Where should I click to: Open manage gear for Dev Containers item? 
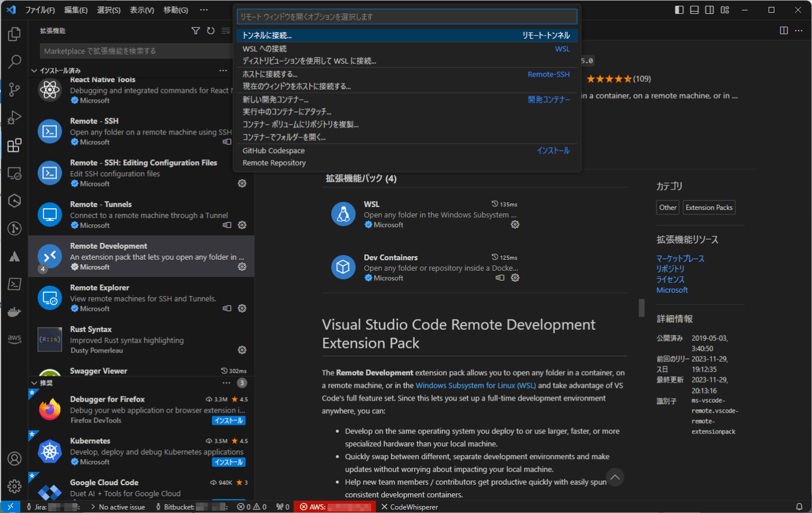click(515, 278)
